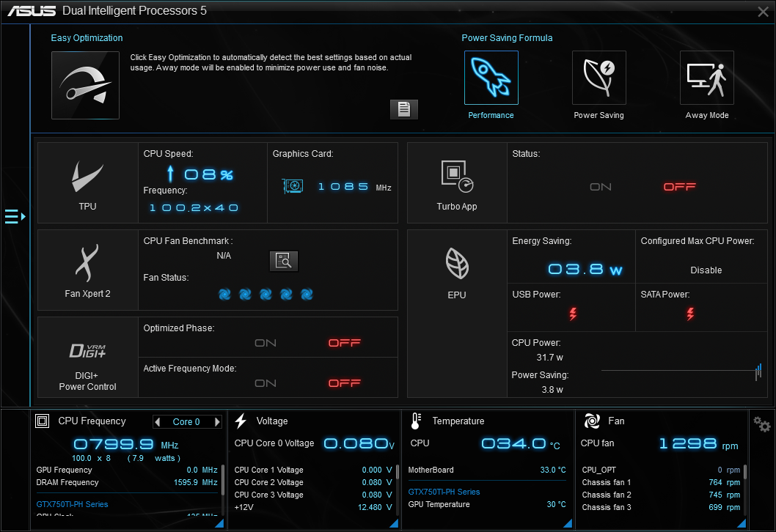Set Active Frequency Mode to OFF

(345, 384)
